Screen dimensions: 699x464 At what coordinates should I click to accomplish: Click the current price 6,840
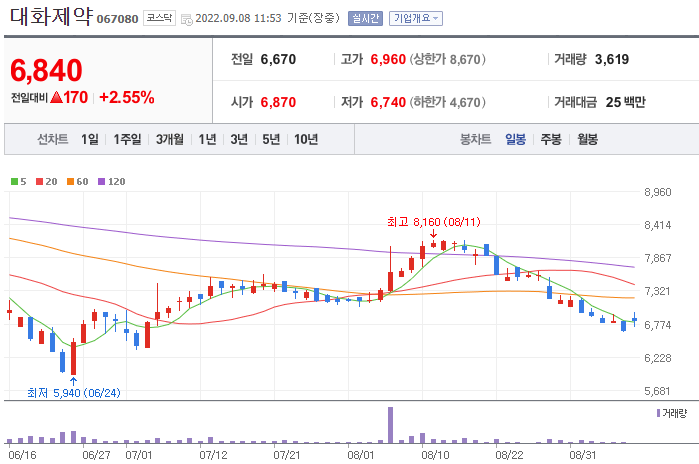[46, 70]
